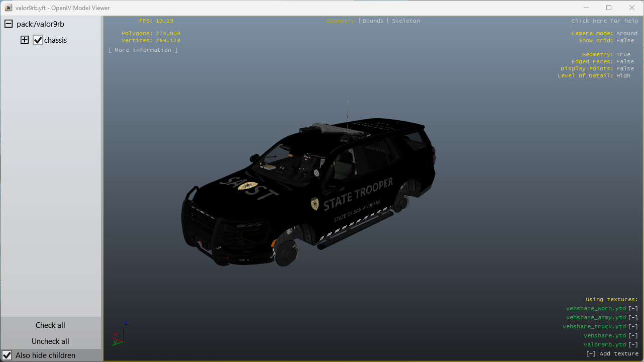644x362 pixels.
Task: Remove vehshare_army.ytd texture with [-]
Action: coord(633,318)
